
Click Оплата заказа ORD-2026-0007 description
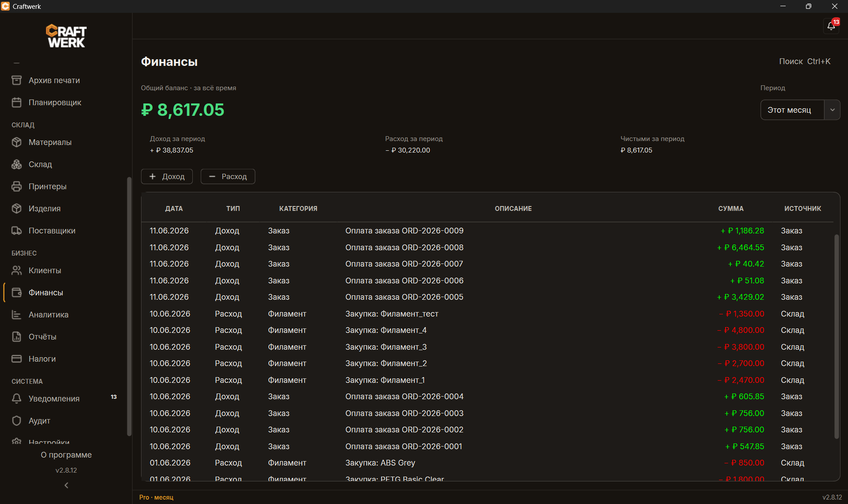tap(404, 264)
